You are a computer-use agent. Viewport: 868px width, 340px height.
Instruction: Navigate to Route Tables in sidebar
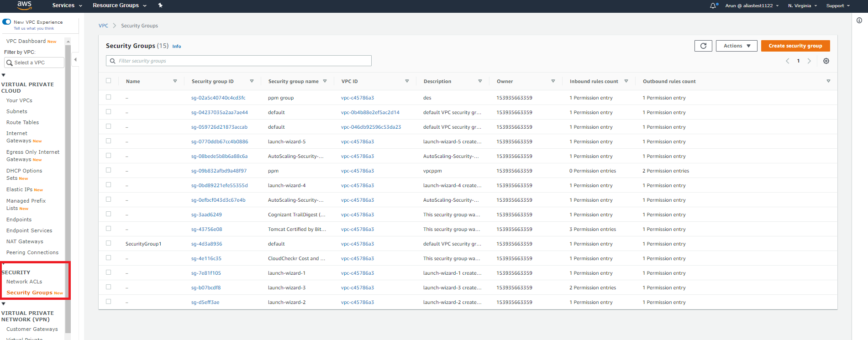coord(22,122)
